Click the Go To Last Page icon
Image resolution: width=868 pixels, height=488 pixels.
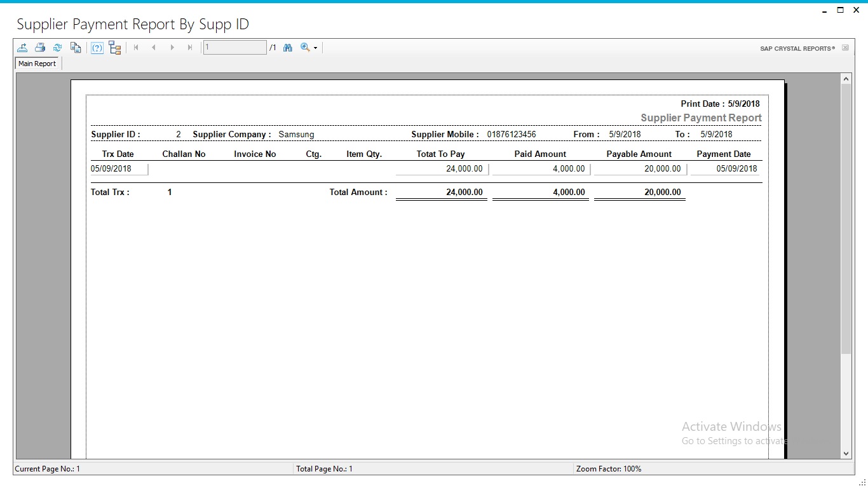tap(189, 47)
